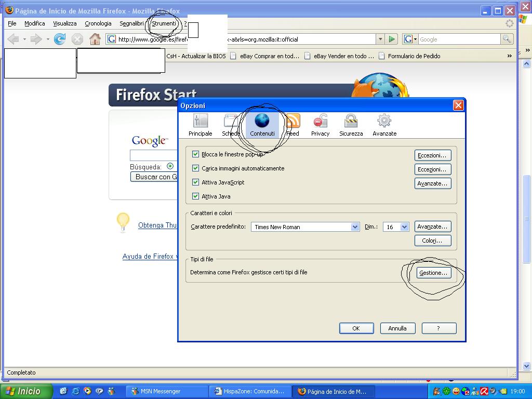The height and width of the screenshot is (399, 532).
Task: Click the Gestione... button
Action: pyautogui.click(x=433, y=273)
